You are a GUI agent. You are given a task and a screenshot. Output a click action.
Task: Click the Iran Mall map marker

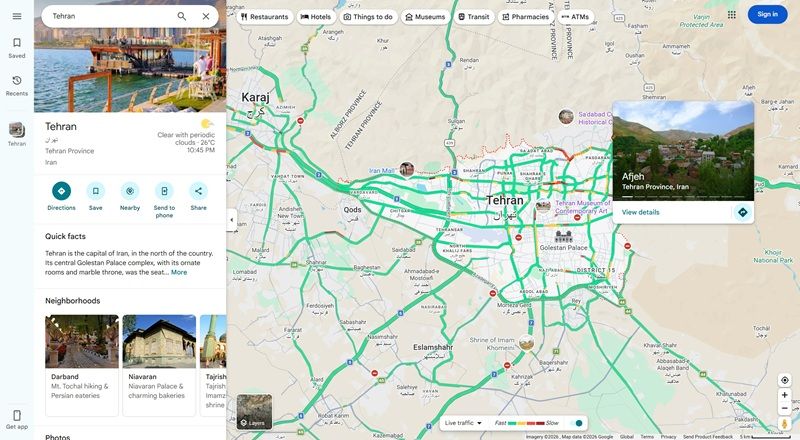click(x=407, y=169)
